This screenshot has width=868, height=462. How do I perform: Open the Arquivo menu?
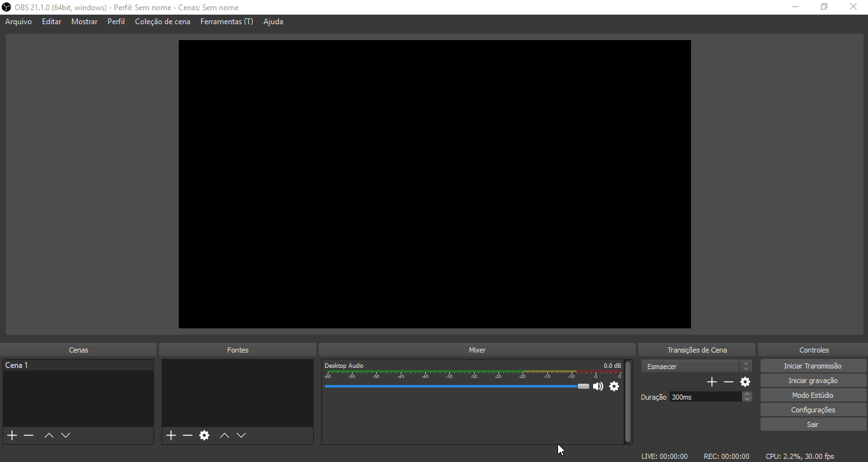click(18, 21)
